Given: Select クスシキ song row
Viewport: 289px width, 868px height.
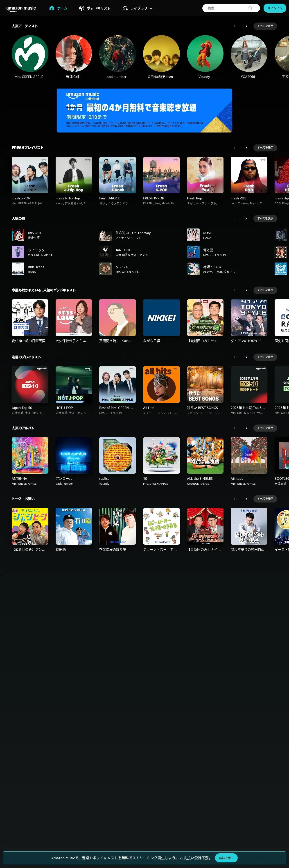Looking at the screenshot, I should point(140,269).
